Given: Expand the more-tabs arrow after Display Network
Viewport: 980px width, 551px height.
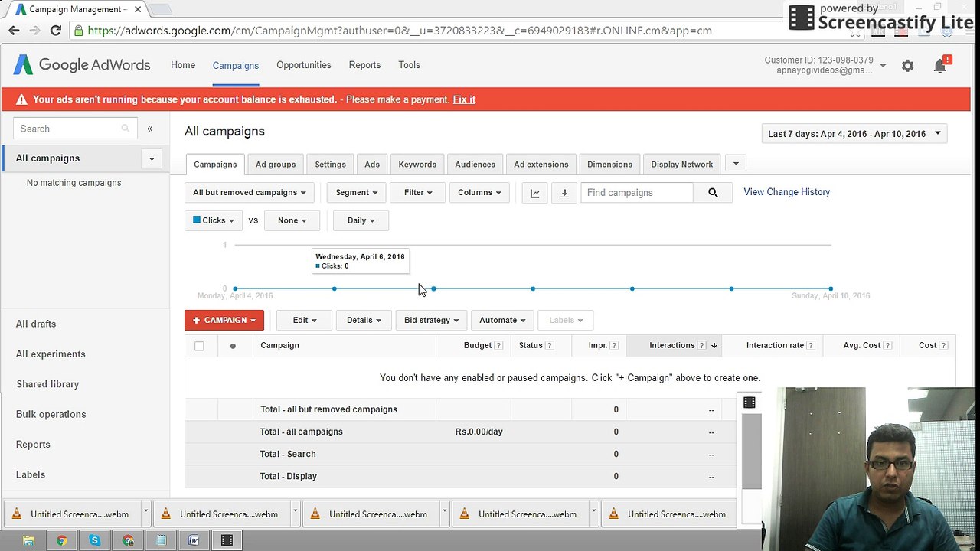Looking at the screenshot, I should tap(736, 164).
